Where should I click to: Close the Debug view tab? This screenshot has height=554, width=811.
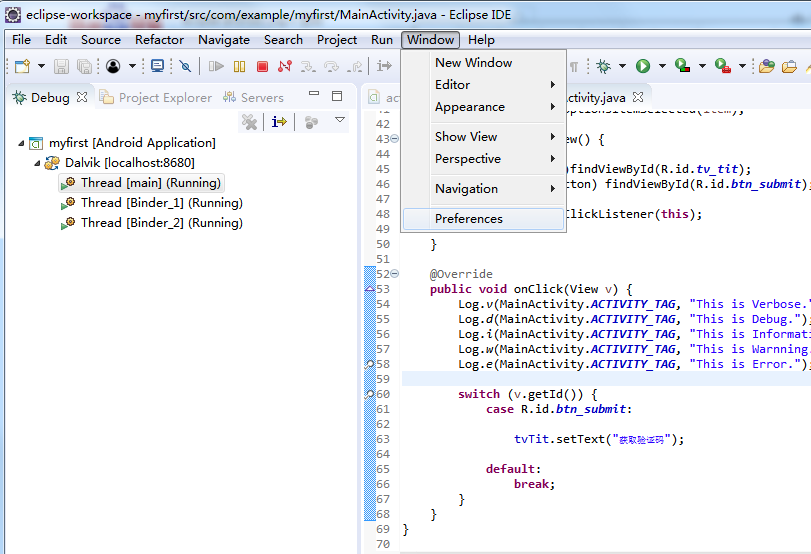[x=82, y=97]
